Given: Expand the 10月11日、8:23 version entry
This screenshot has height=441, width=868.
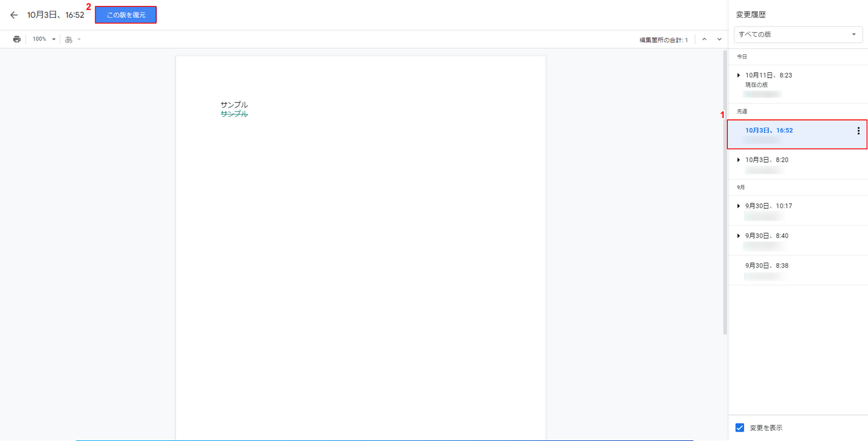Looking at the screenshot, I should click(739, 75).
